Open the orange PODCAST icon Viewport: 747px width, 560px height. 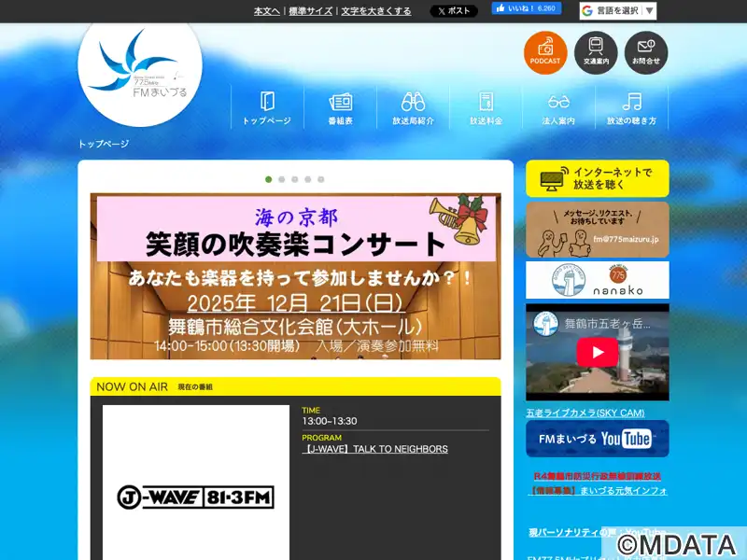pyautogui.click(x=545, y=53)
